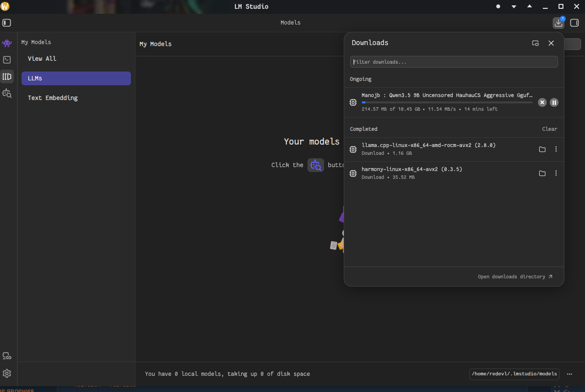Open the Discover model search sidebar icon
The width and height of the screenshot is (585, 392).
[7, 93]
